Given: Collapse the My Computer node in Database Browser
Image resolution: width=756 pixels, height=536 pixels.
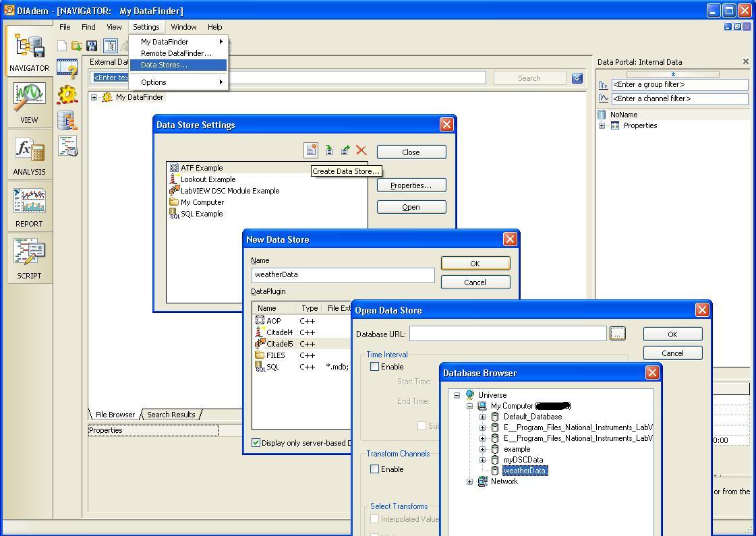Looking at the screenshot, I should (469, 407).
